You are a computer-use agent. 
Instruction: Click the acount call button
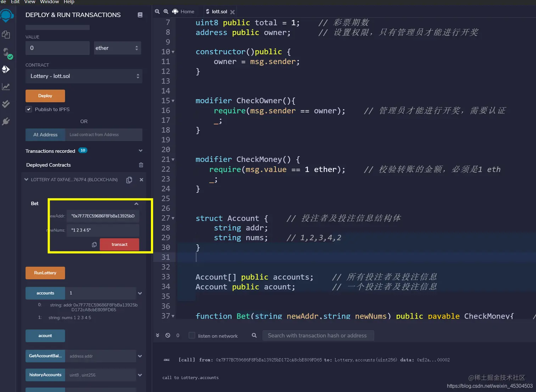coord(45,336)
